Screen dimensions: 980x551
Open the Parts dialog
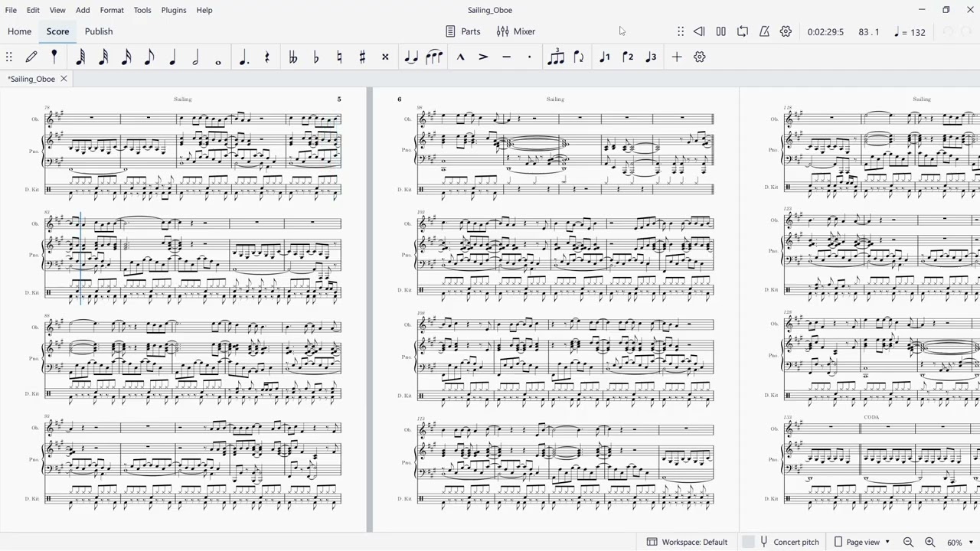pos(463,31)
